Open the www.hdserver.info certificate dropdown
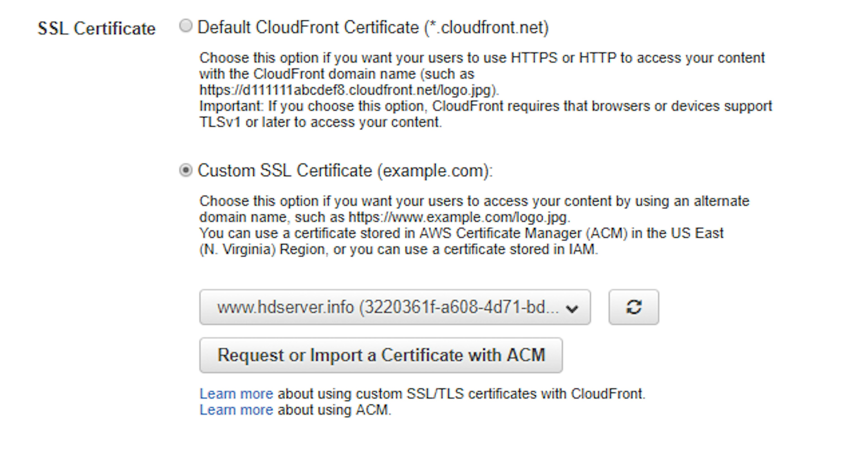The height and width of the screenshot is (459, 868). (x=387, y=307)
